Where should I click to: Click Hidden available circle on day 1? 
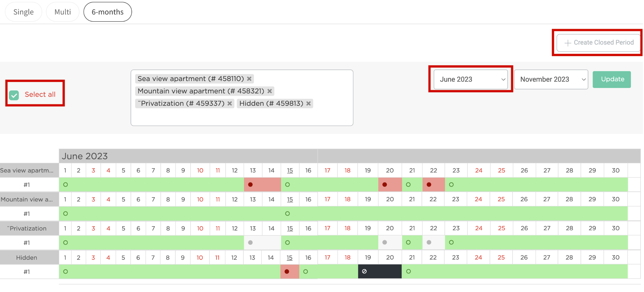[65, 271]
